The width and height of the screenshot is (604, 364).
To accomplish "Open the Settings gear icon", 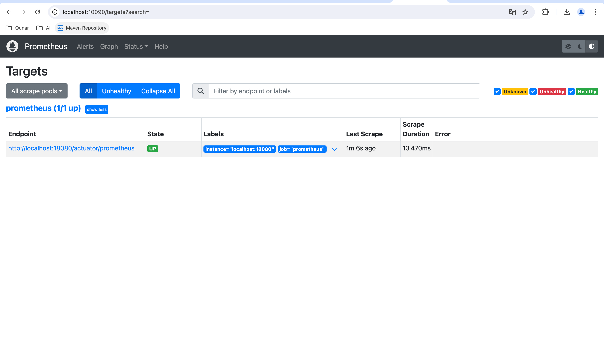I will click(x=568, y=46).
